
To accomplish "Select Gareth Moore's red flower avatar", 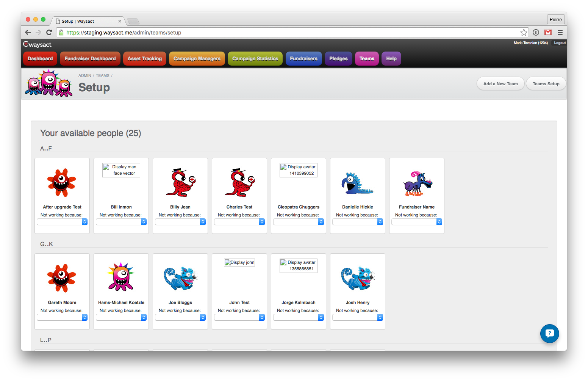I will (x=61, y=278).
